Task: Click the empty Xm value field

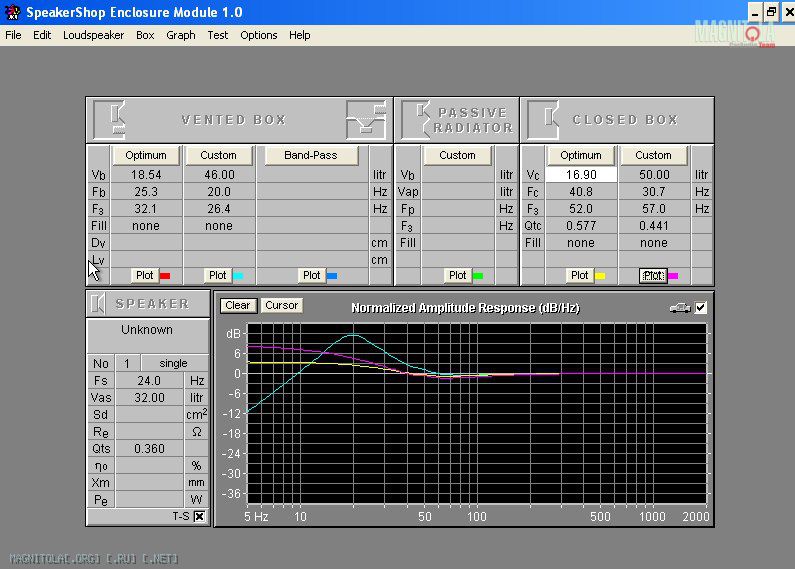Action: pos(149,482)
